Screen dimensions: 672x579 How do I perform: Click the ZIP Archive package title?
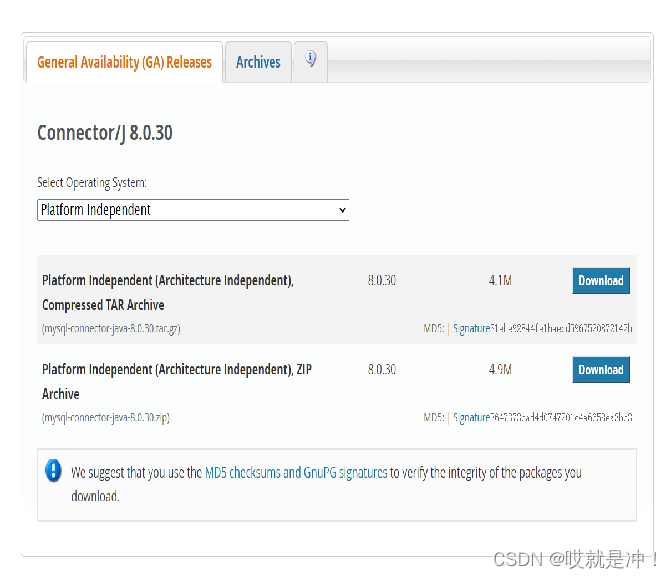pos(177,381)
